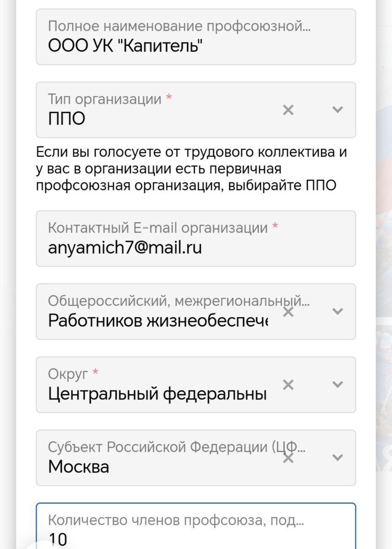This screenshot has height=549, width=392.
Task: Focus the Количество членов профсоюза field
Action: 196,526
